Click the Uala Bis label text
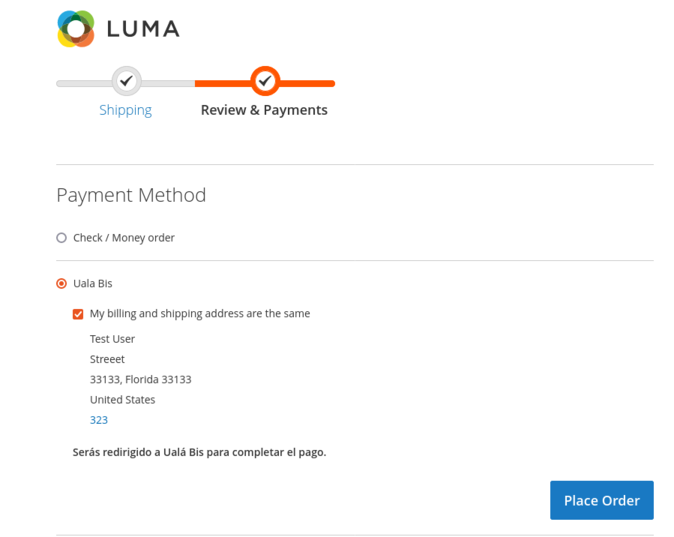The height and width of the screenshot is (537, 674). point(93,284)
